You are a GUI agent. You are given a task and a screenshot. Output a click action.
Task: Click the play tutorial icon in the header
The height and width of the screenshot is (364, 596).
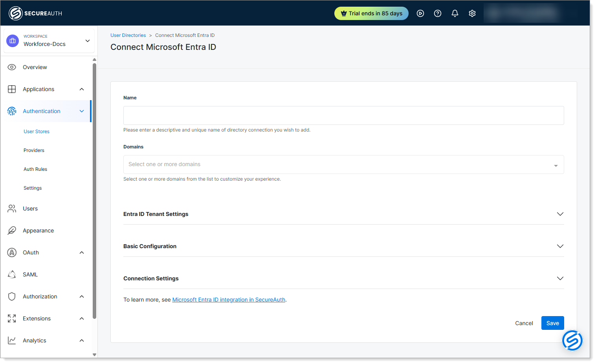coord(420,13)
